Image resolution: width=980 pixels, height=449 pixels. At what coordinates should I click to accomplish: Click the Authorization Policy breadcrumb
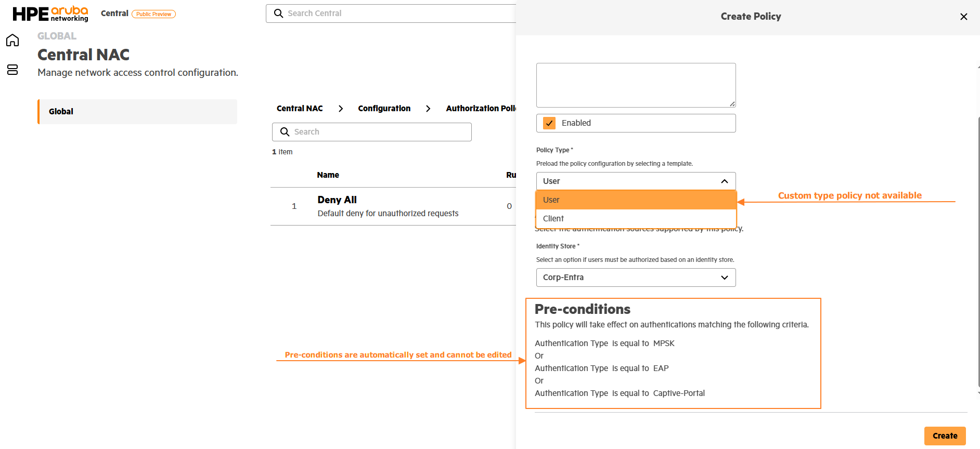coord(481,109)
